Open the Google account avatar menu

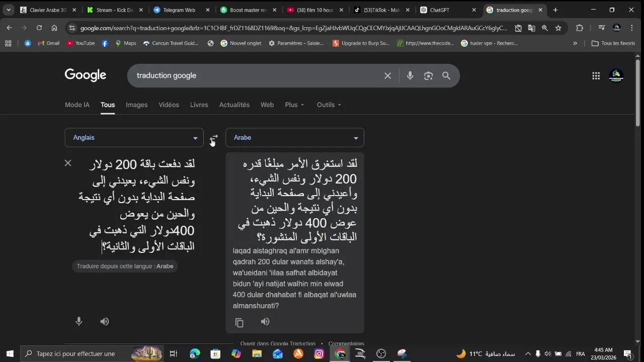pos(616,76)
